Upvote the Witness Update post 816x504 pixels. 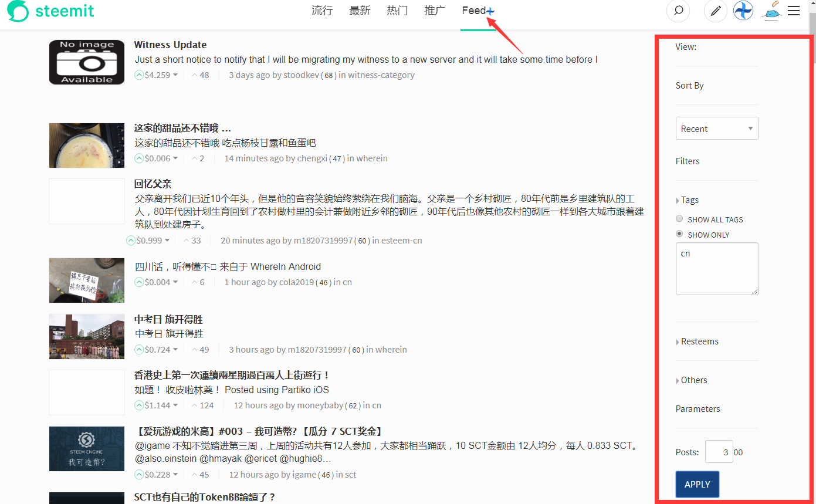[x=139, y=75]
